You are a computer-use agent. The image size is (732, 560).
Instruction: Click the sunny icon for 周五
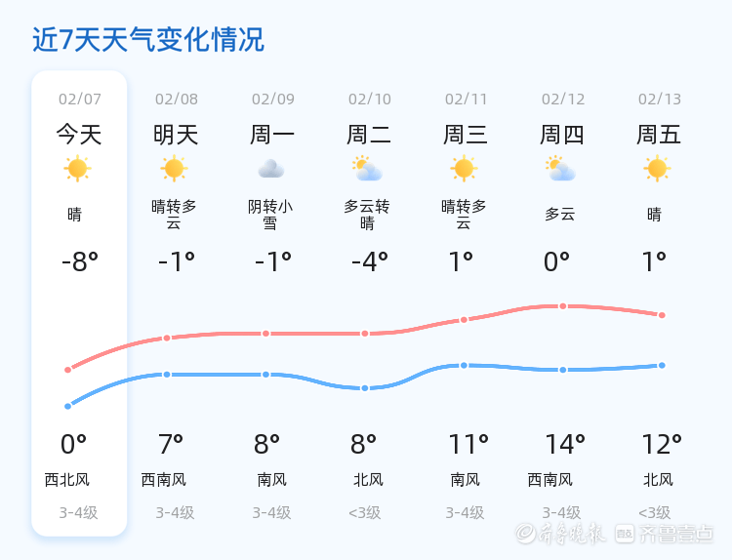pyautogui.click(x=657, y=169)
